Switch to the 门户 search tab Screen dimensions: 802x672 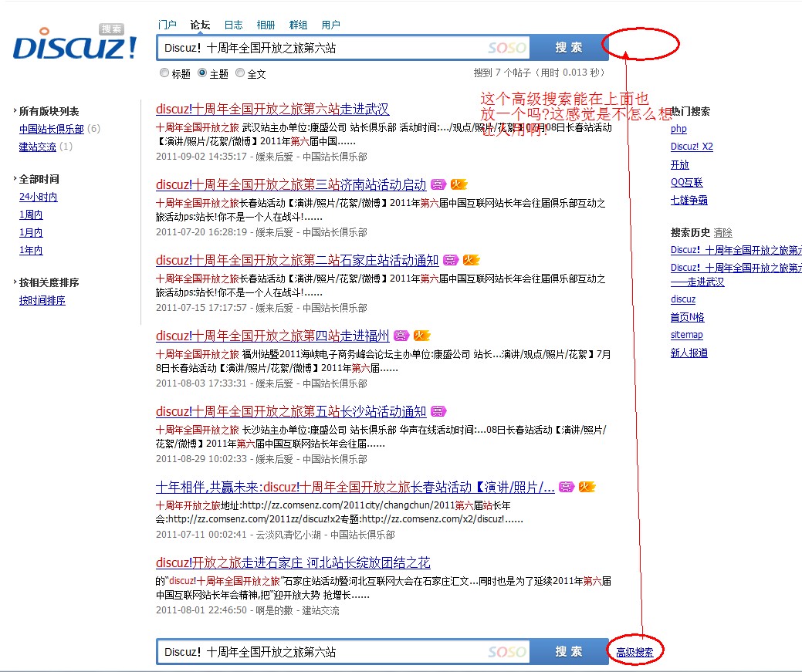pyautogui.click(x=168, y=25)
